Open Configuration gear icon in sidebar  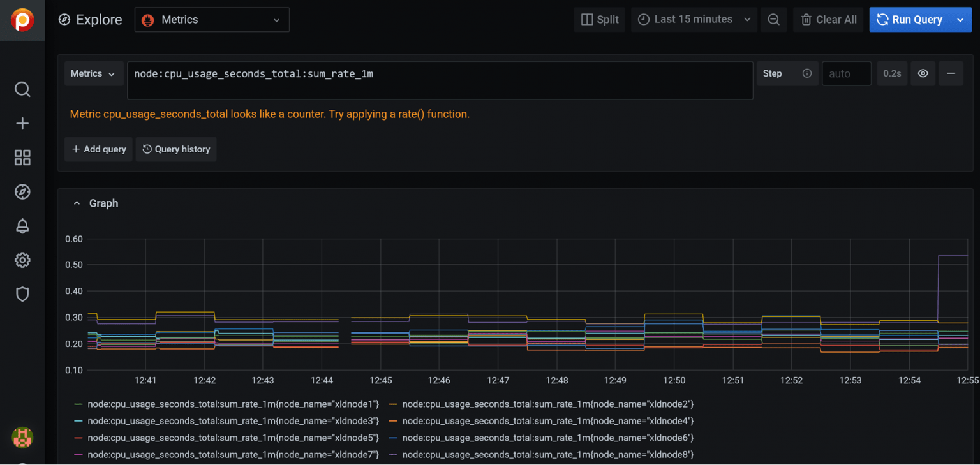pos(22,260)
